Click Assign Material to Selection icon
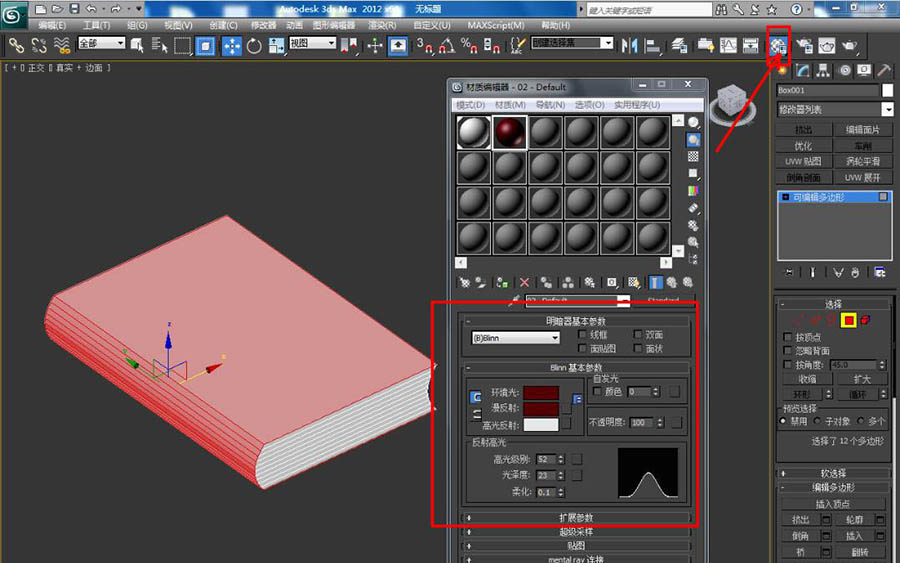This screenshot has height=563, width=900. click(x=502, y=282)
